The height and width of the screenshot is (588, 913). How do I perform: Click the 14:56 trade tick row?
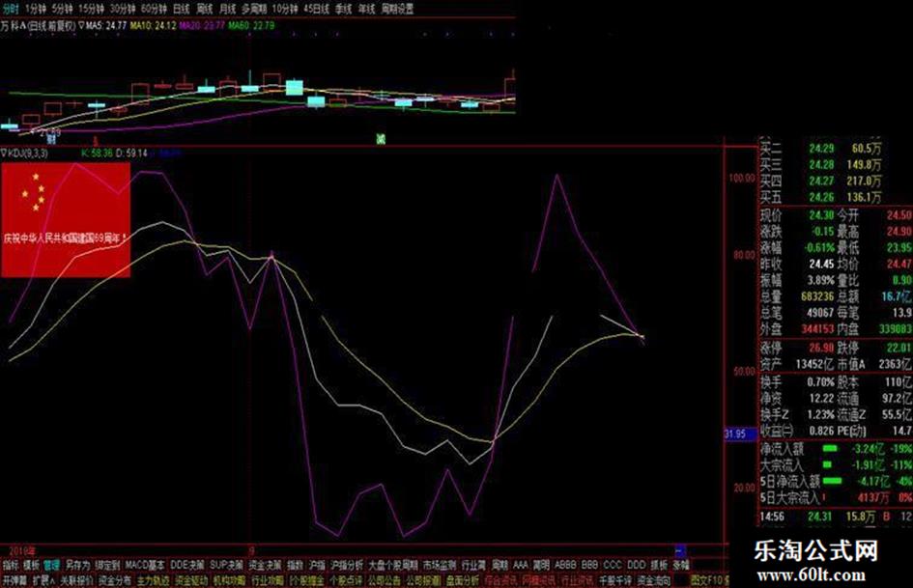pyautogui.click(x=836, y=517)
